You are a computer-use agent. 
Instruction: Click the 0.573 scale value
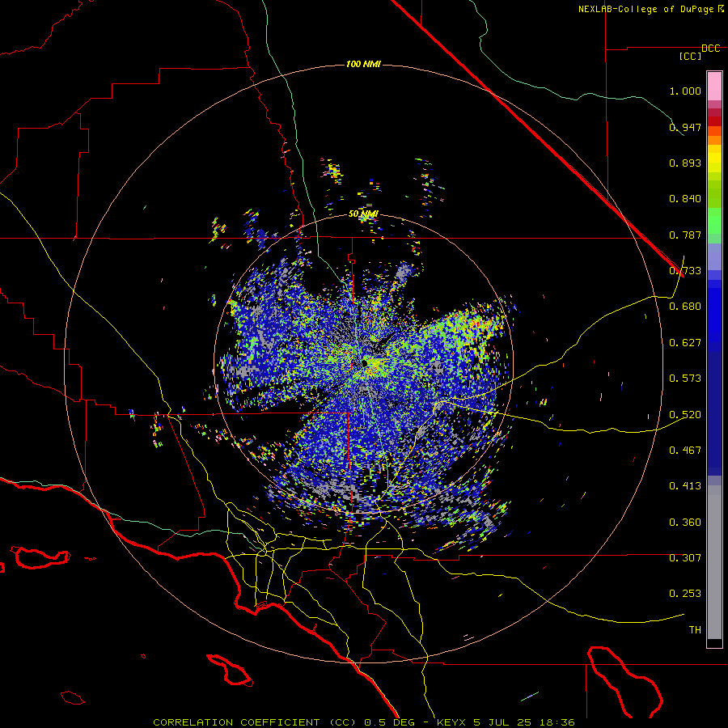pos(685,379)
